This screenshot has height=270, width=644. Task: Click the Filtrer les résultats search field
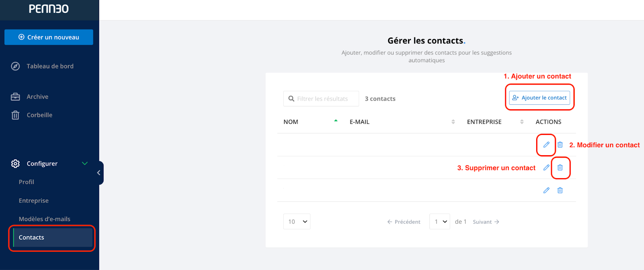point(321,99)
